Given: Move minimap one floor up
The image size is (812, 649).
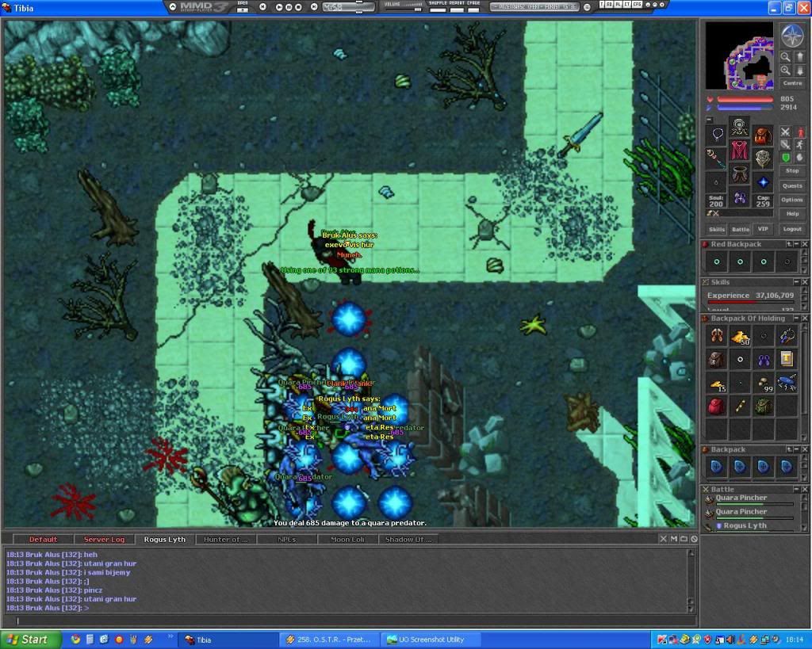Looking at the screenshot, I should (799, 56).
